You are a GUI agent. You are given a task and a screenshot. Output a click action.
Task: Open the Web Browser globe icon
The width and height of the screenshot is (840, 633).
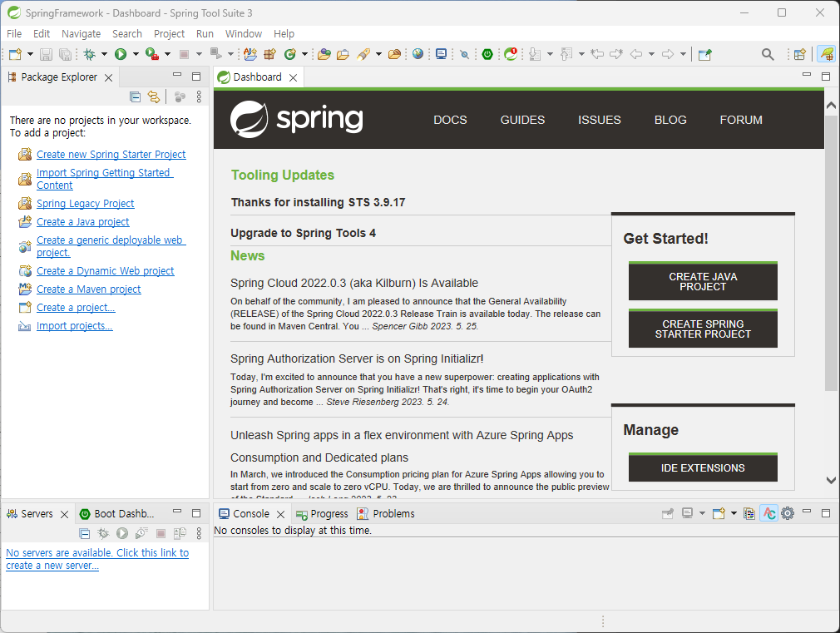(x=418, y=54)
